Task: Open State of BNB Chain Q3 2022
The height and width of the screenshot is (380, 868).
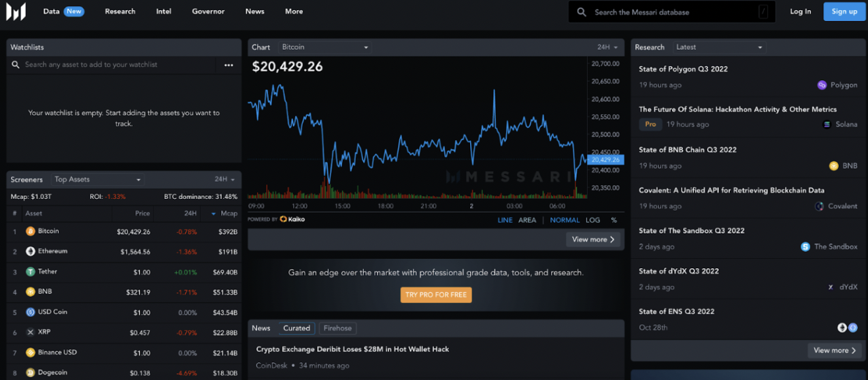Action: point(688,150)
